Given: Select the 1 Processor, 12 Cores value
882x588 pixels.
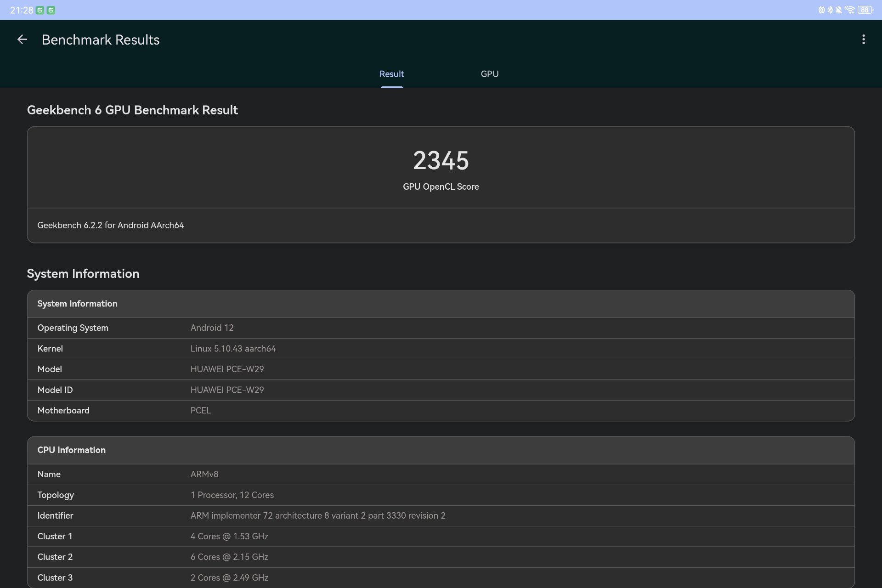Looking at the screenshot, I should tap(232, 495).
